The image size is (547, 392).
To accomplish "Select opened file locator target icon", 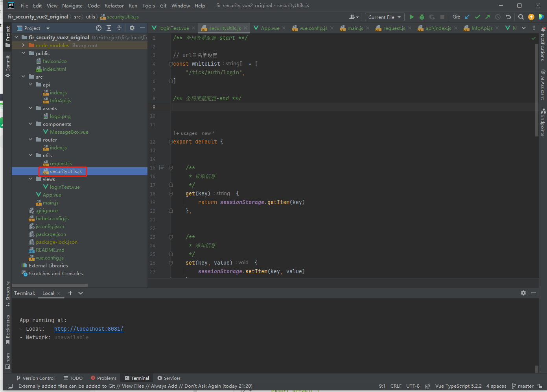I will tap(99, 28).
